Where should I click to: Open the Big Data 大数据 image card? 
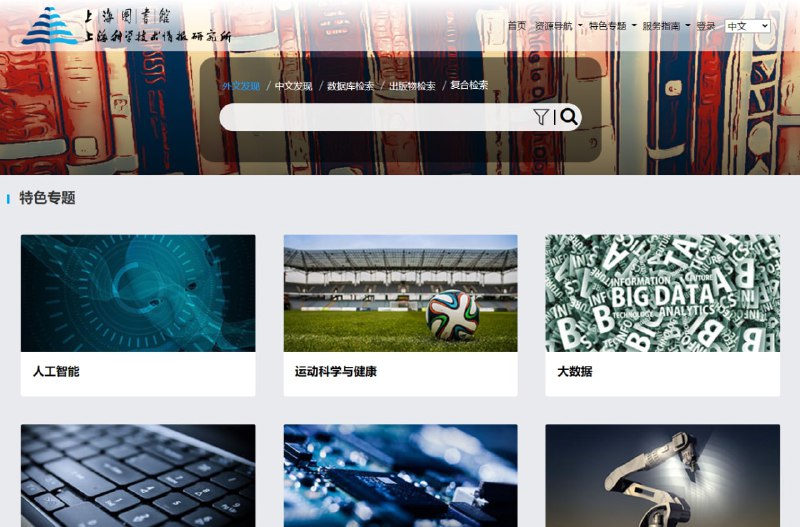(662, 293)
